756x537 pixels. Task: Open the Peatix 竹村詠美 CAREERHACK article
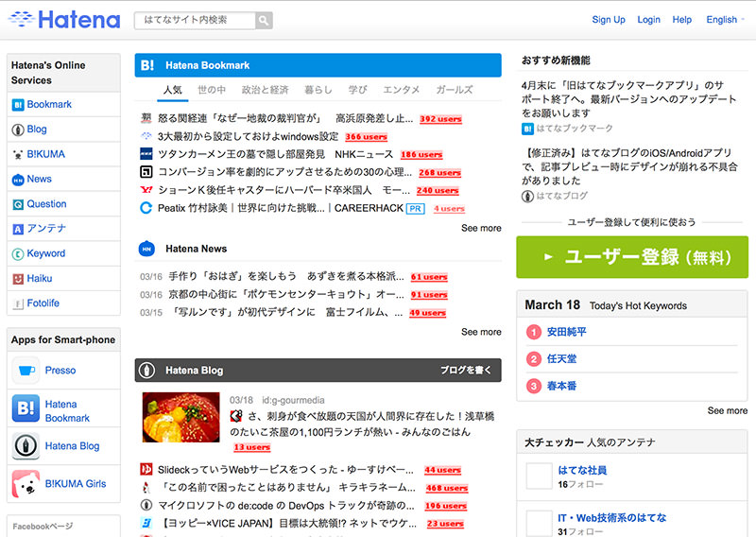point(280,208)
